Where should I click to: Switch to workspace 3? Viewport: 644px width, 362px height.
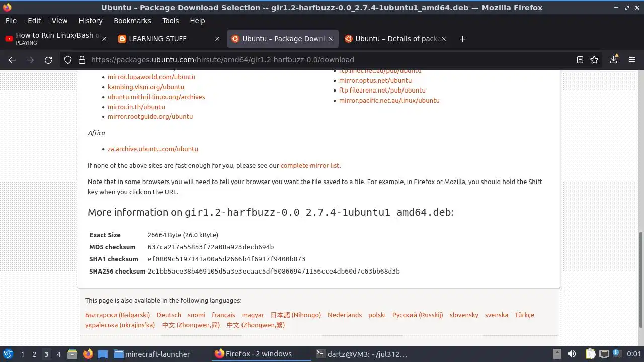pos(47,354)
